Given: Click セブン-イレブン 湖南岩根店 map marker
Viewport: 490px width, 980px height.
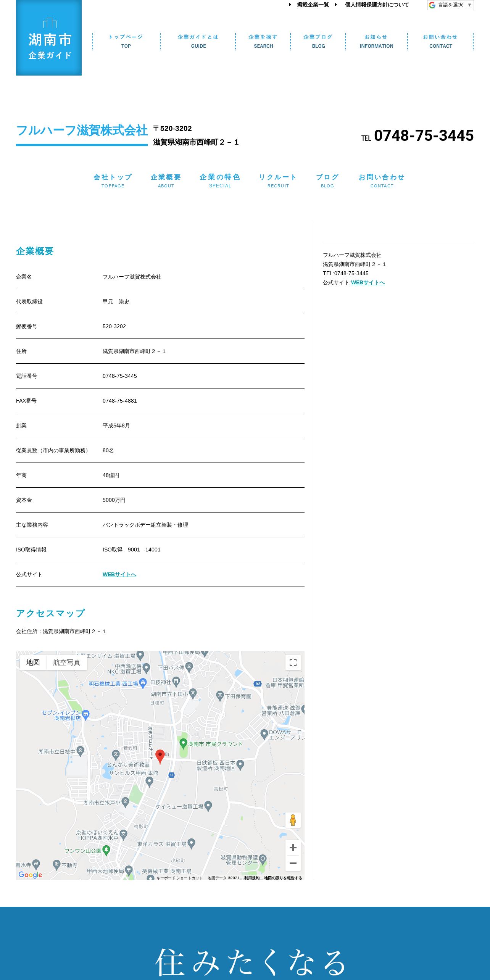Looking at the screenshot, I should (x=86, y=715).
